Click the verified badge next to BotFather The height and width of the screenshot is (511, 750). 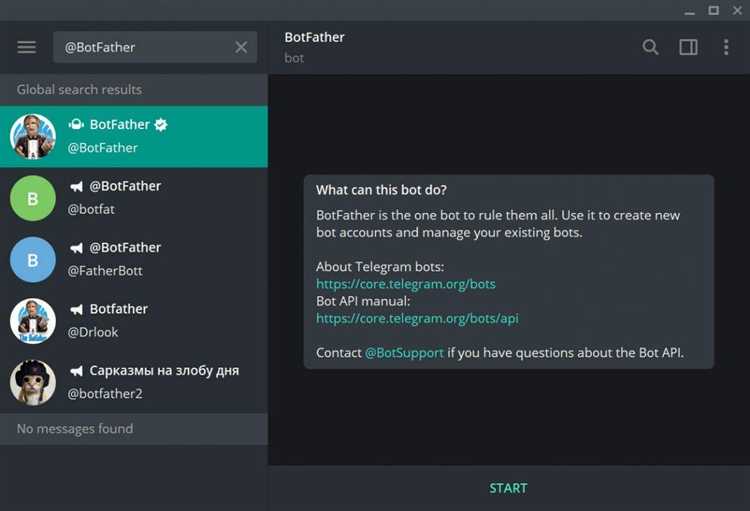tap(160, 125)
